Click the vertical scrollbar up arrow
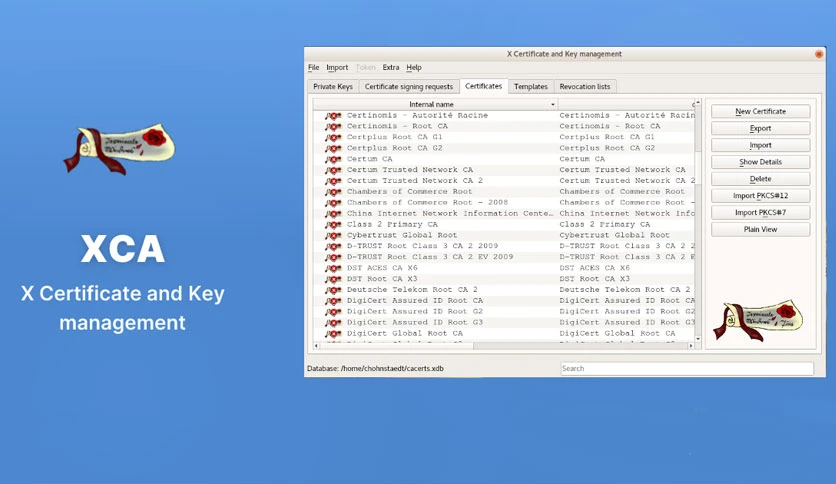The image size is (836, 484). pos(698,102)
